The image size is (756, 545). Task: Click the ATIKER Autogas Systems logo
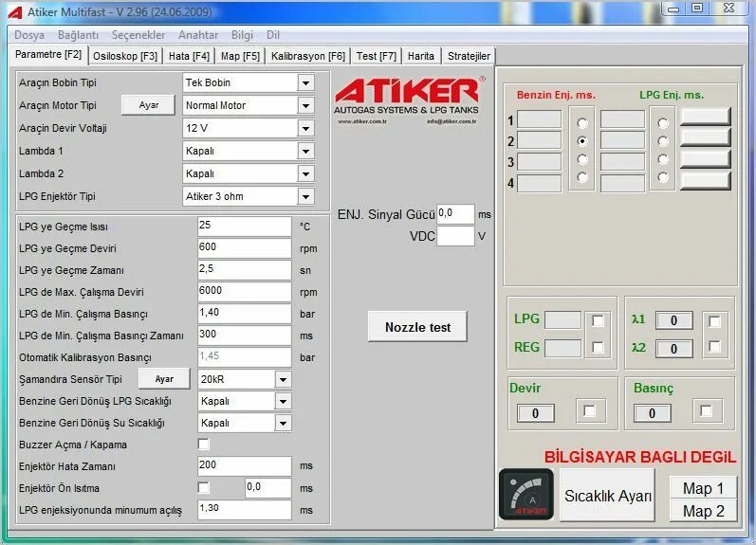click(410, 100)
